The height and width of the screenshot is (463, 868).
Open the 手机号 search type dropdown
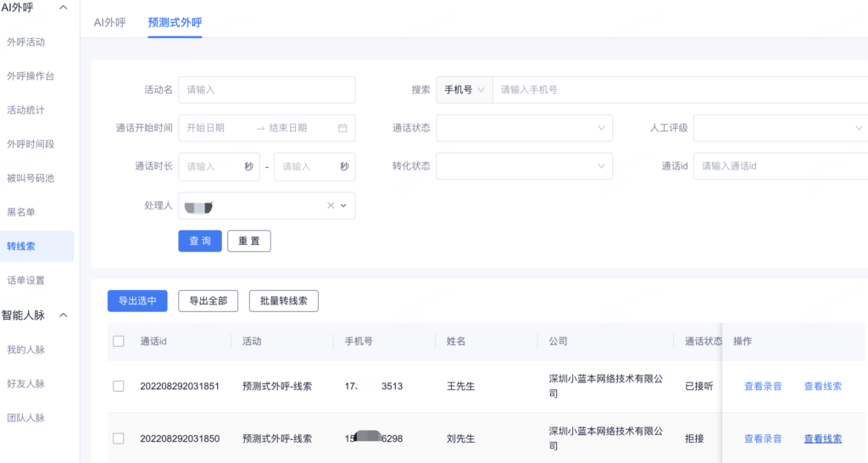pyautogui.click(x=464, y=90)
